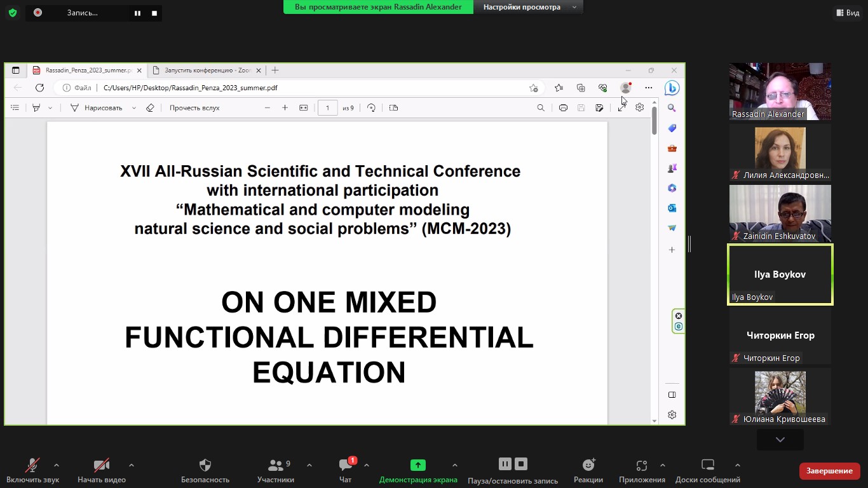Unmute microphone with Включить звук
868x488 pixels.
coord(32,466)
